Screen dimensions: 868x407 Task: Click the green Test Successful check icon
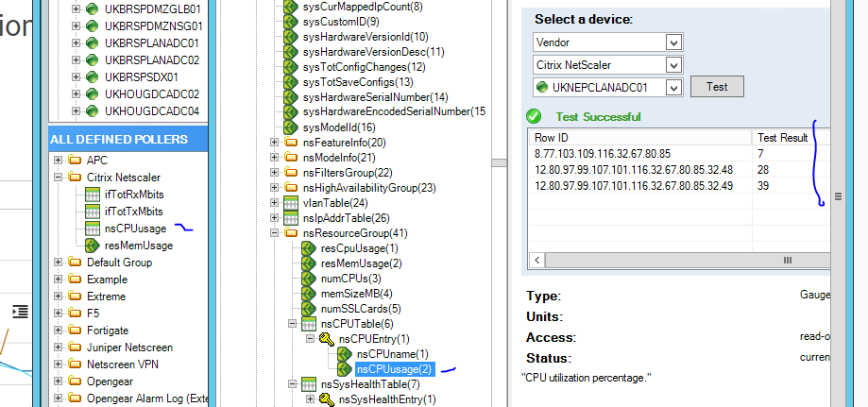tap(534, 117)
